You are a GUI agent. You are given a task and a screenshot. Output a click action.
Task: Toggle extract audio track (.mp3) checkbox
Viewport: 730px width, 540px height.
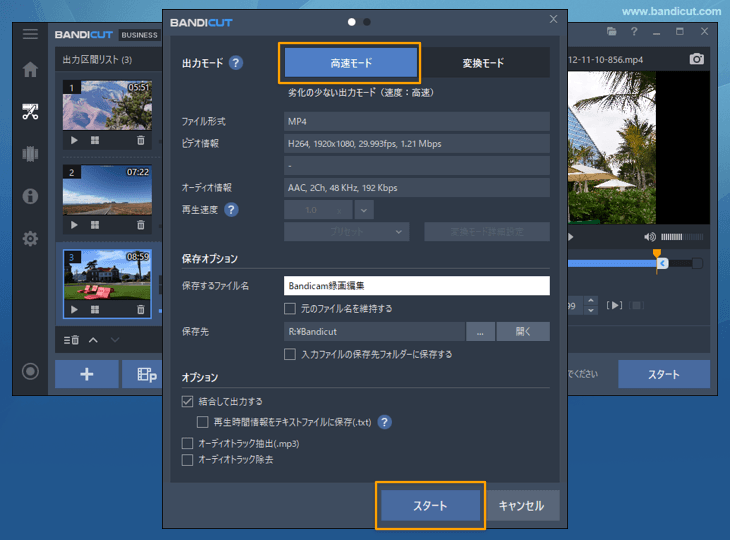coord(187,443)
